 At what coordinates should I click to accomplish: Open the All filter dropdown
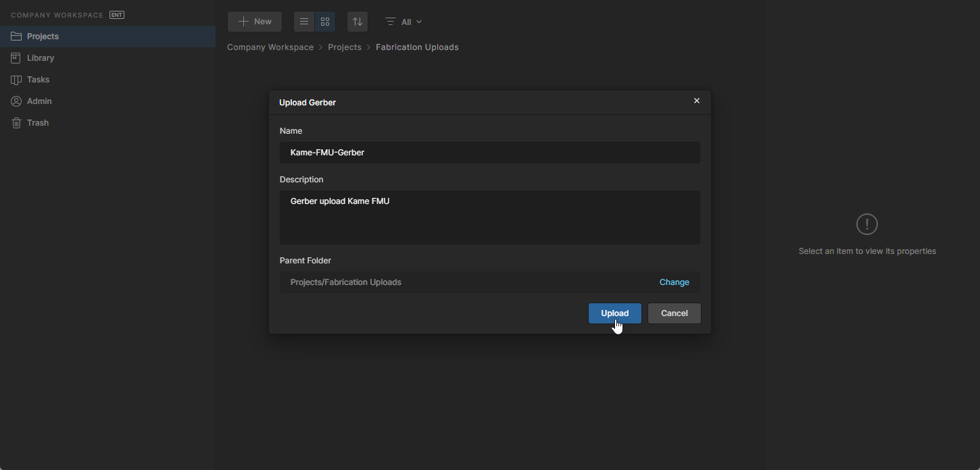(x=404, y=22)
